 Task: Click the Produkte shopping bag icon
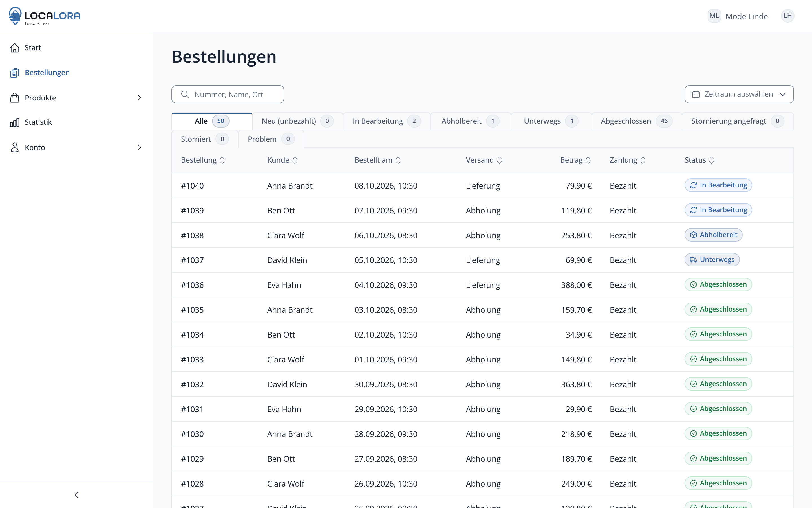point(14,98)
